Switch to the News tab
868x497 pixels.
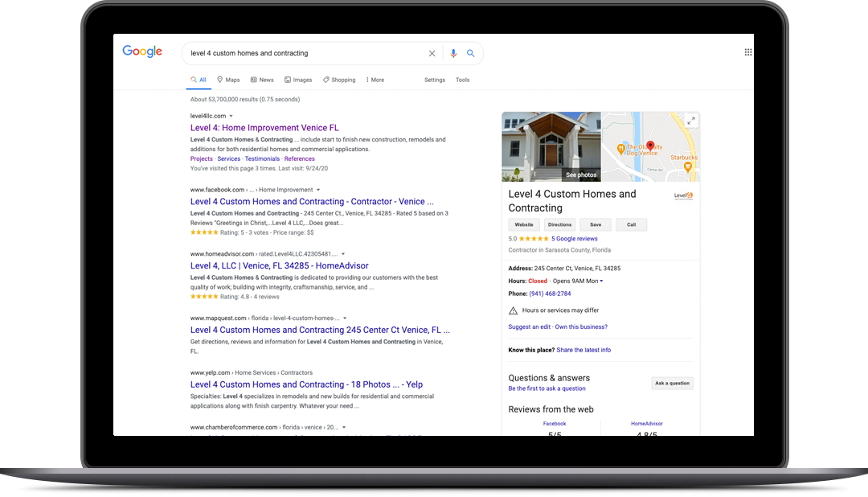point(262,80)
